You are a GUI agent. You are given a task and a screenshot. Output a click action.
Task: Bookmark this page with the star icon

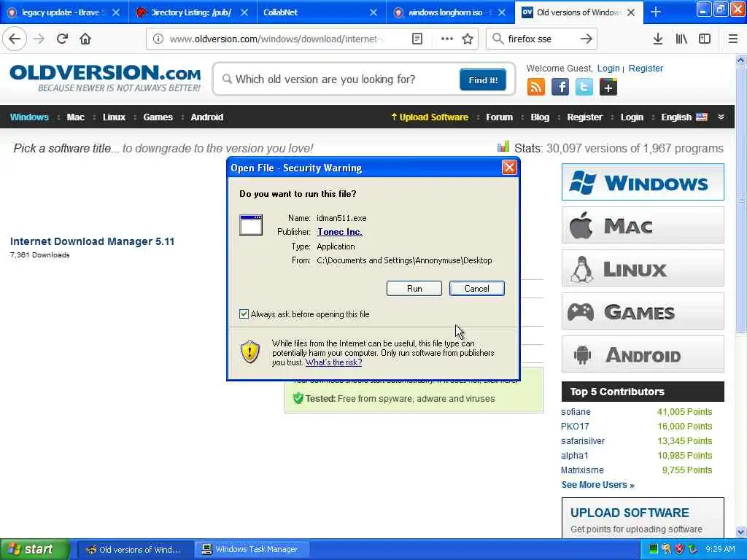click(468, 39)
